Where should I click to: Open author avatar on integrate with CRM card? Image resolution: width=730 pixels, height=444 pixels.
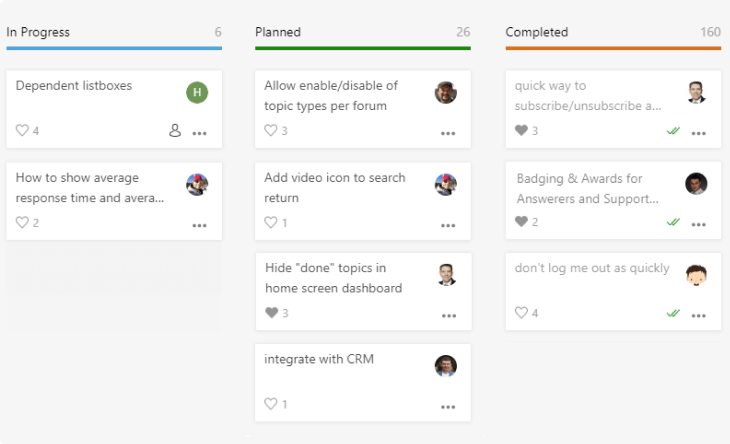(x=446, y=366)
